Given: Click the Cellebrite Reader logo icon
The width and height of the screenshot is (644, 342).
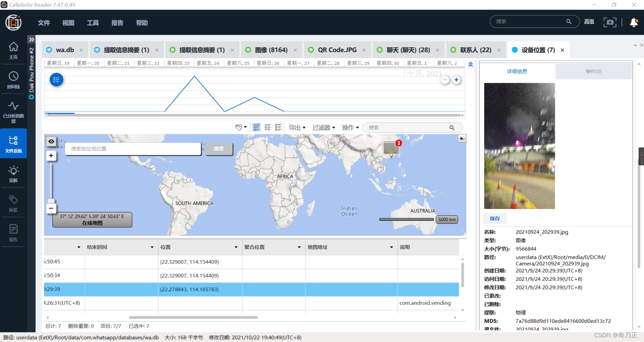Looking at the screenshot, I should 13,22.
